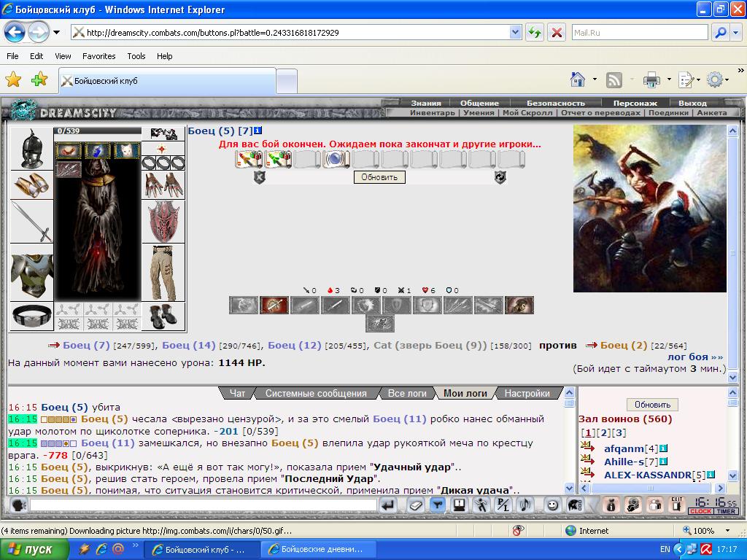Switch to the Настройки tab
The height and width of the screenshot is (560, 747).
[x=527, y=393]
